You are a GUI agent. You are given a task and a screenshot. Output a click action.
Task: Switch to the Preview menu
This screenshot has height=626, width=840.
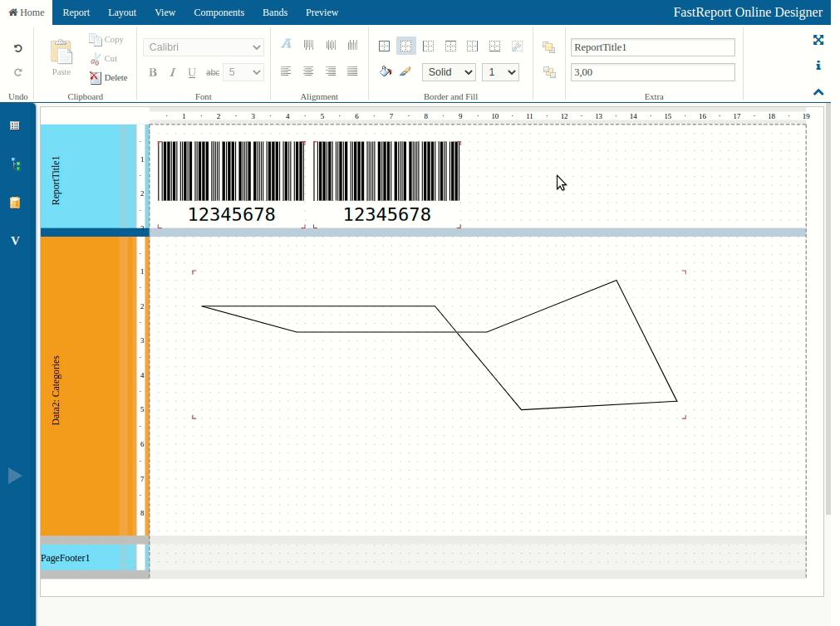coord(322,12)
